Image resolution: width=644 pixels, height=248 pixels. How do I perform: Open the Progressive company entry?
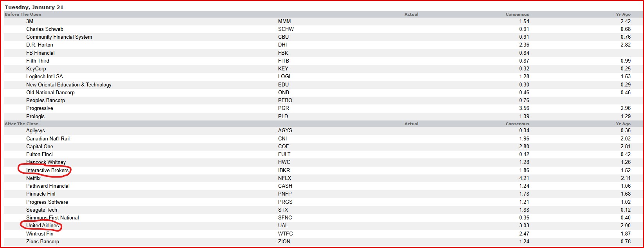point(40,108)
